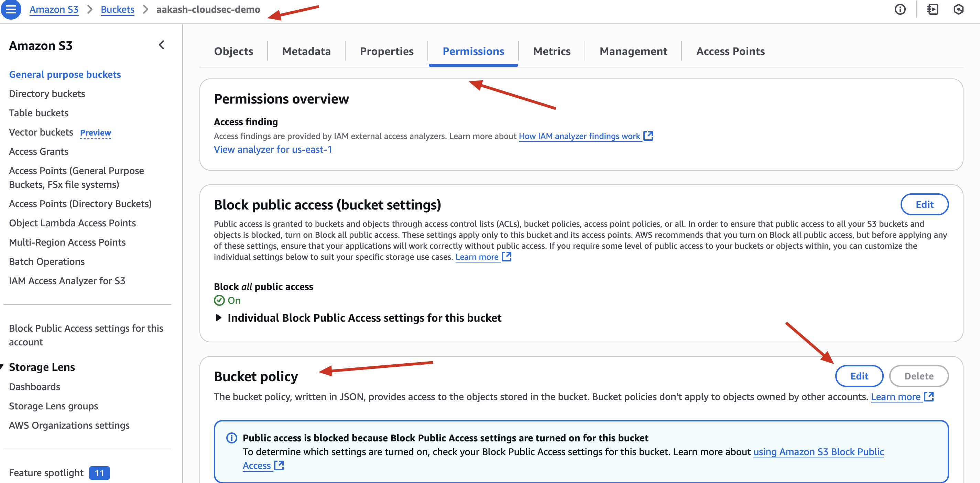Click Amazon S3 breadcrumb link
The width and height of the screenshot is (980, 483).
54,10
